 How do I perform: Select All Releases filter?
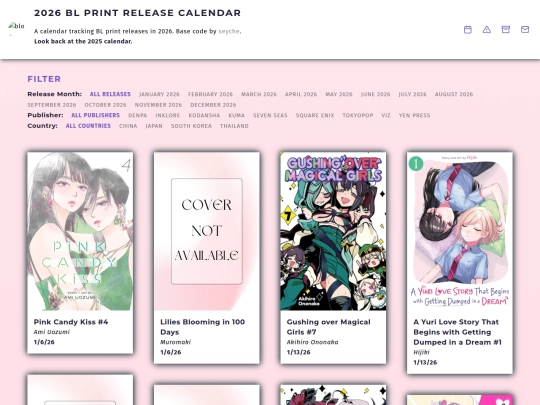(110, 94)
